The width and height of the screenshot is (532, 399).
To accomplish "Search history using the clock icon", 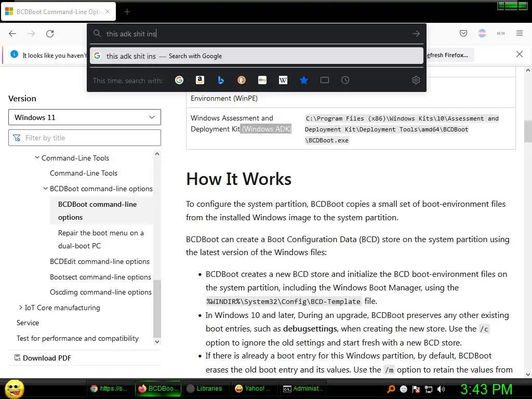I will pos(345,80).
